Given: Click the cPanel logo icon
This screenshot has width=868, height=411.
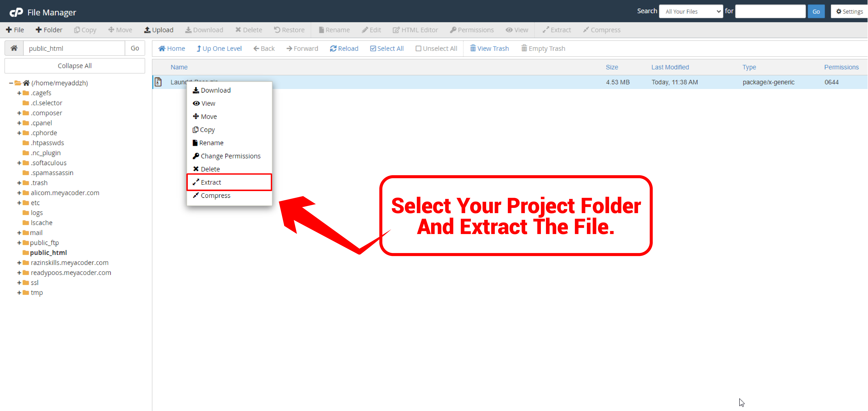Looking at the screenshot, I should [x=16, y=12].
